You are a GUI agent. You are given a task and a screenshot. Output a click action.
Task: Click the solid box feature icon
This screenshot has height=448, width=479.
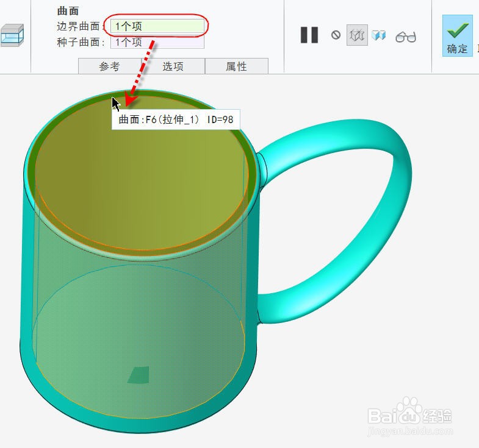coord(12,35)
